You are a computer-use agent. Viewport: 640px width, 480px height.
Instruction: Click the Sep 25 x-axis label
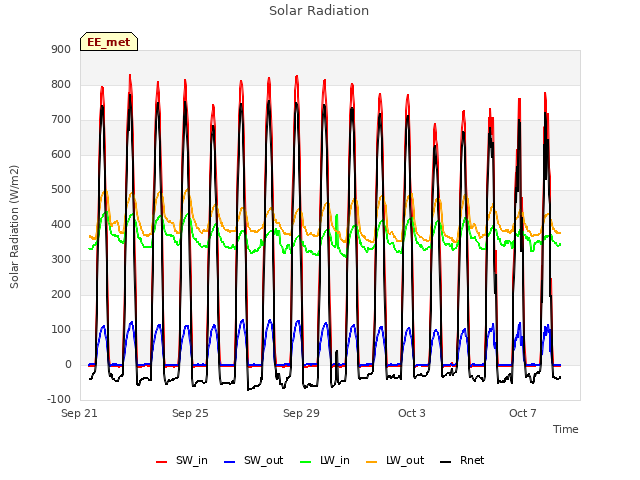(x=190, y=413)
